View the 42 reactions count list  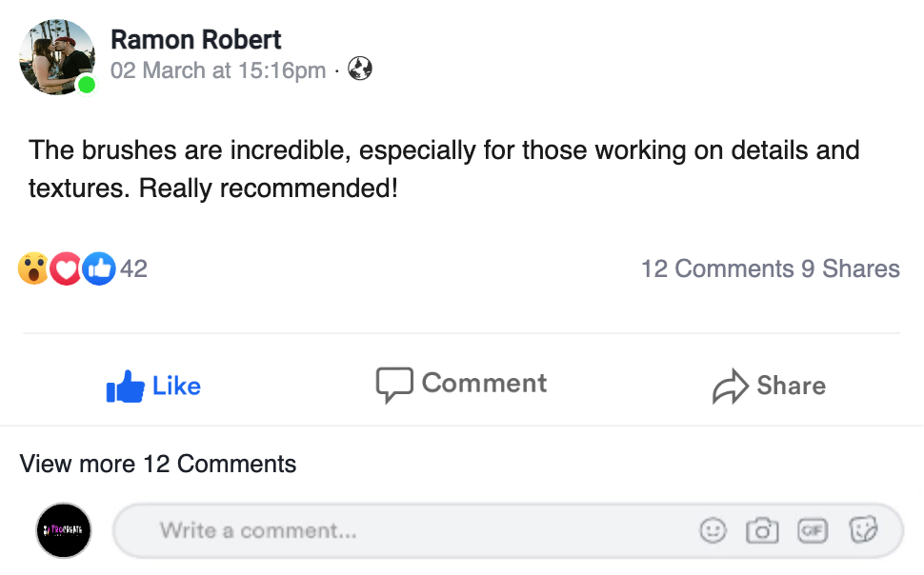(134, 269)
